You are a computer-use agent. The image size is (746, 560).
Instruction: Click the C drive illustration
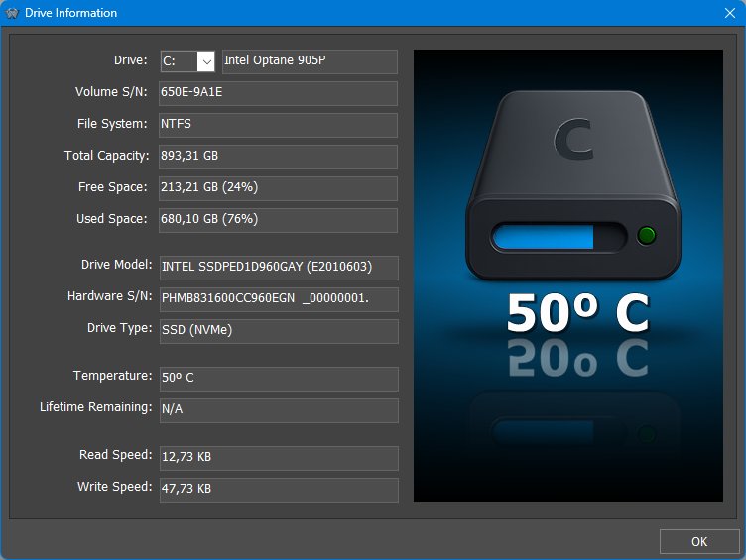tap(572, 185)
